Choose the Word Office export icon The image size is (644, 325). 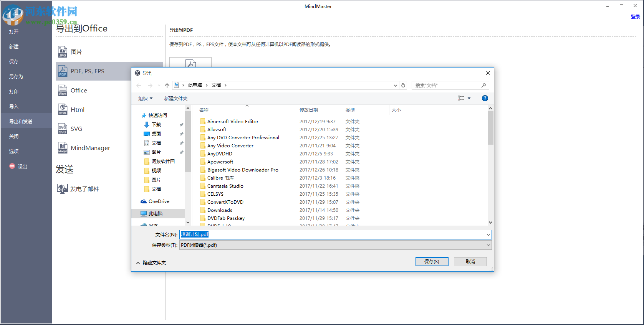[63, 90]
